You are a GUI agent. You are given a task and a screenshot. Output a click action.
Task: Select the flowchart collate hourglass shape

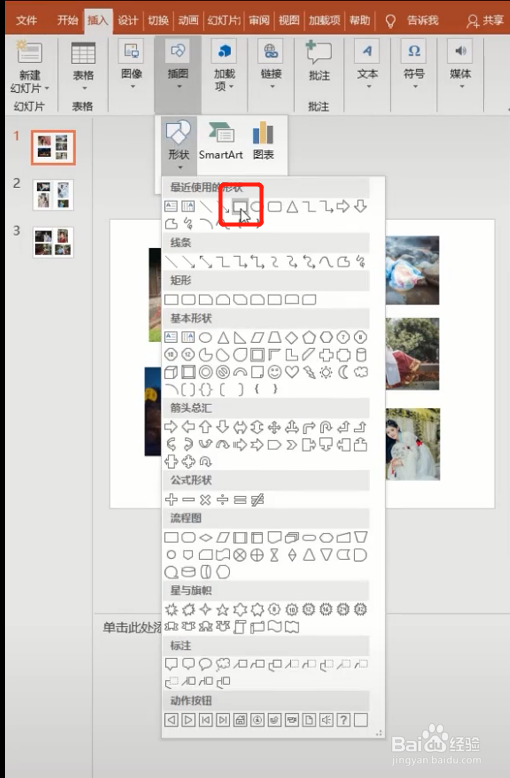click(x=274, y=555)
